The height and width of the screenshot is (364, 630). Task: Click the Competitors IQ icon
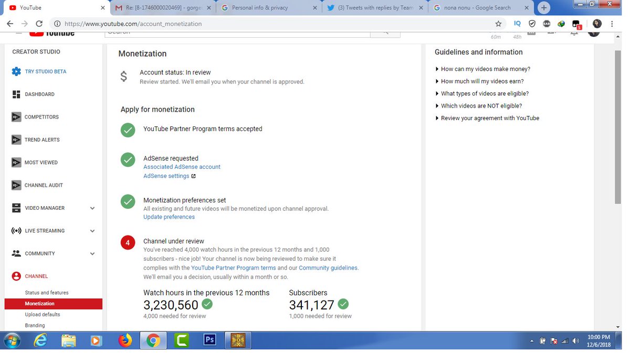(x=16, y=117)
